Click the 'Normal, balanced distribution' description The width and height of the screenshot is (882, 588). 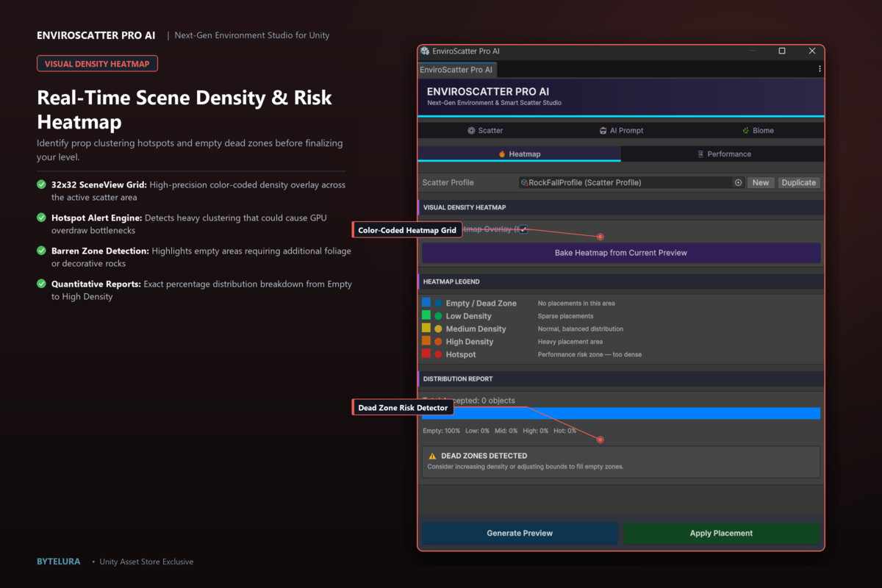pos(581,329)
